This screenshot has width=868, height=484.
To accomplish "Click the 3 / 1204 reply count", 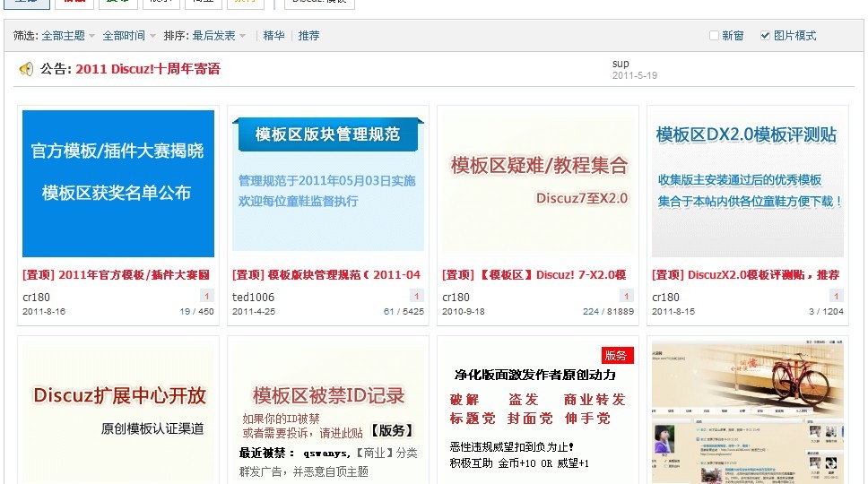I will coord(826,311).
